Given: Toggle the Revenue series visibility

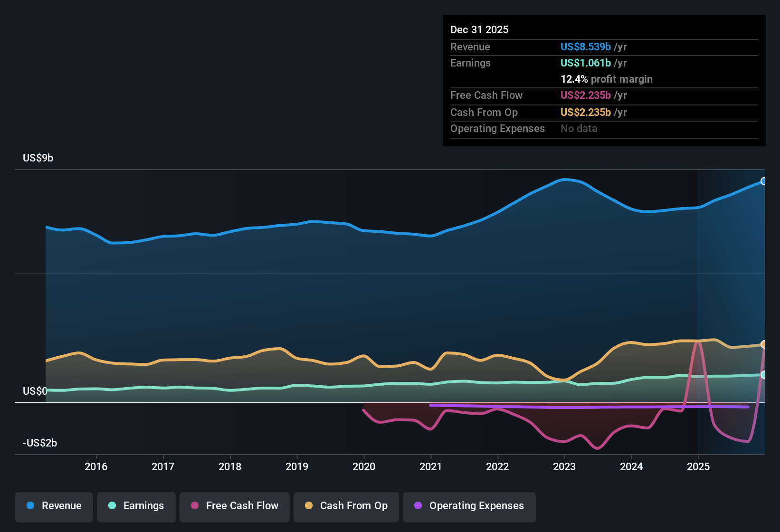Looking at the screenshot, I should click(x=54, y=506).
